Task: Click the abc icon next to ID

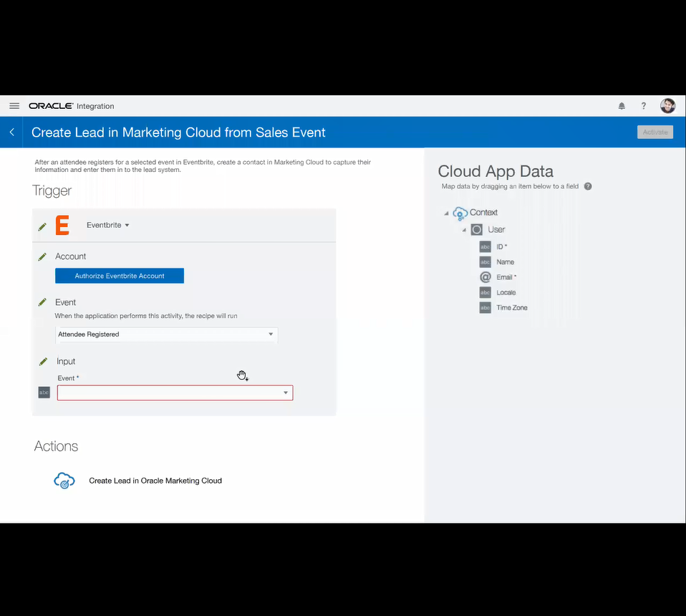Action: [485, 246]
